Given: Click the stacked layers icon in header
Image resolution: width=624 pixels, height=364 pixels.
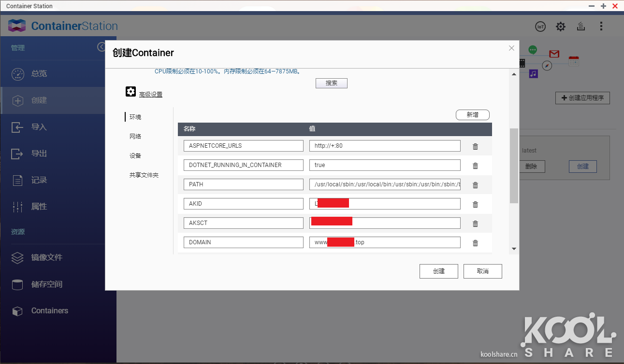Looking at the screenshot, I should tap(581, 27).
